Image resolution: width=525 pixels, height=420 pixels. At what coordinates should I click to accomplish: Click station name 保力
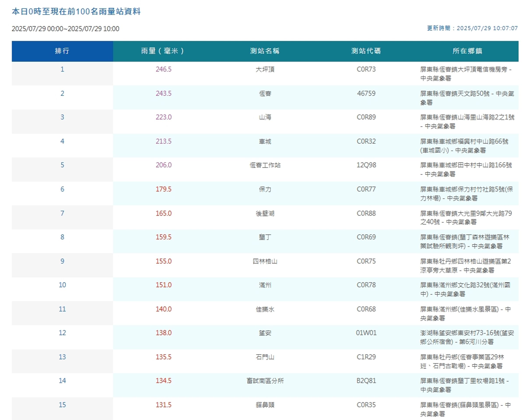(x=265, y=189)
